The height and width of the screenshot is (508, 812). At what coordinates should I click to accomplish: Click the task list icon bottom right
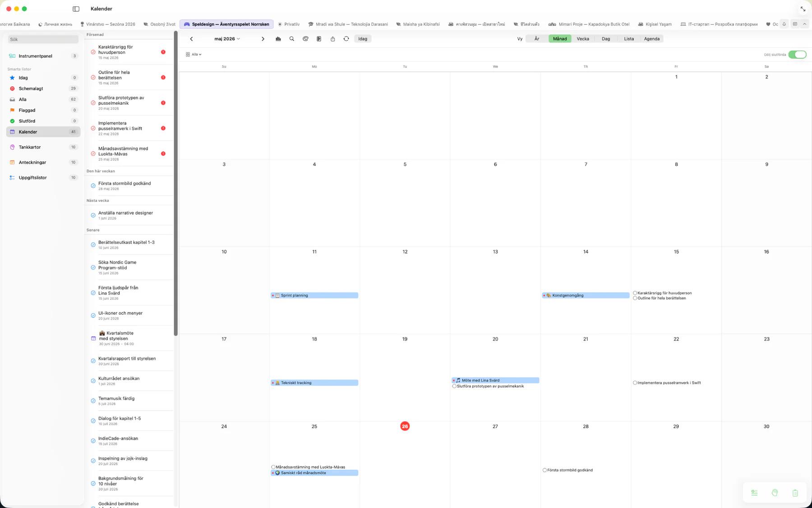coord(754,493)
